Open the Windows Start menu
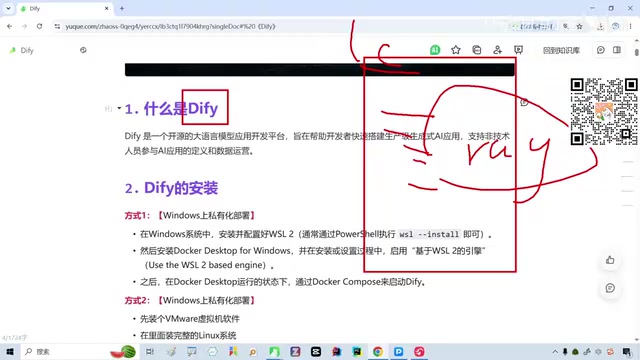Screen dimensions: 640x360 coord(10,351)
